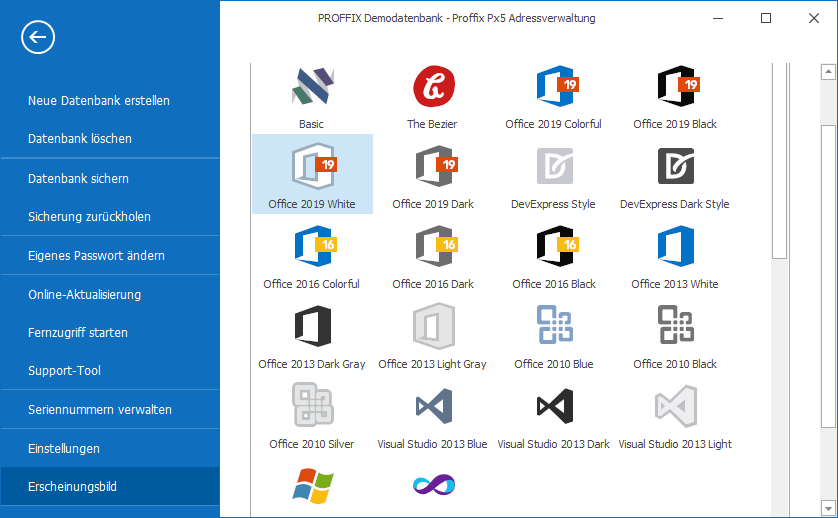Maximize the Proffix window

[766, 18]
